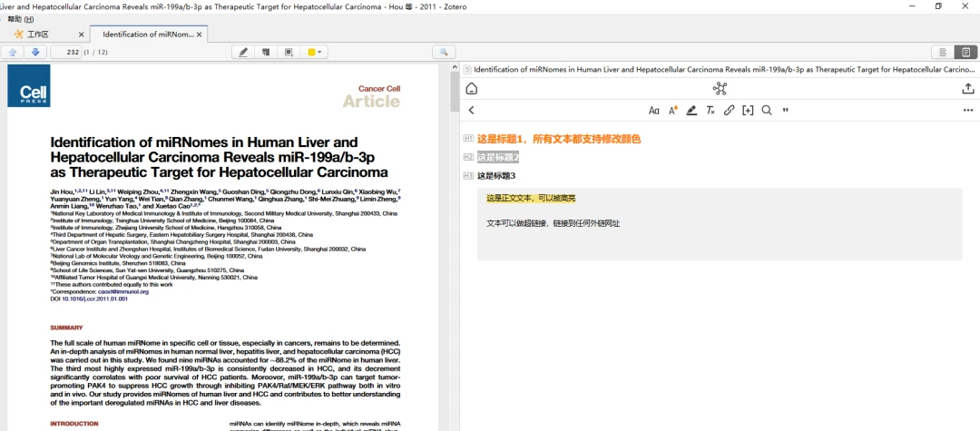Open the note graph network icon
This screenshot has height=431, width=980.
coord(720,88)
